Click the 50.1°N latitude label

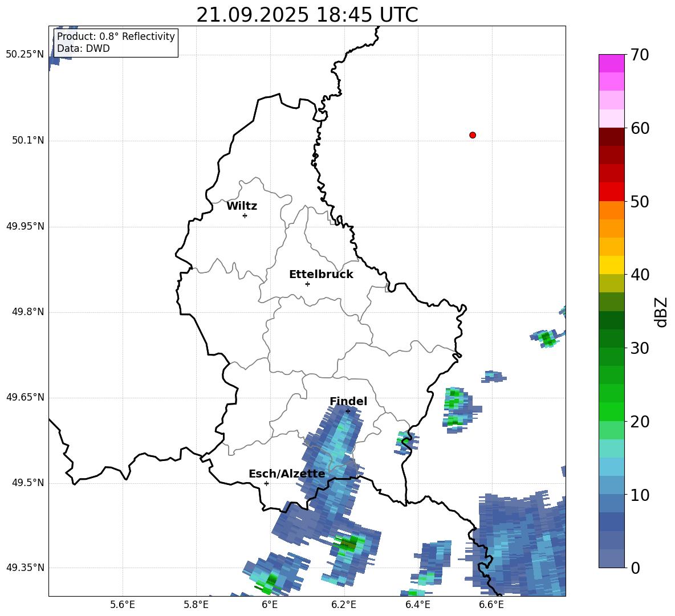[28, 141]
